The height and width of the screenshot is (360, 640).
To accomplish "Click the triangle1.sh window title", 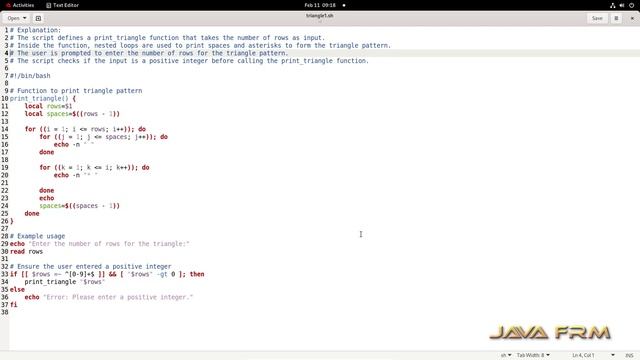I will point(320,16).
